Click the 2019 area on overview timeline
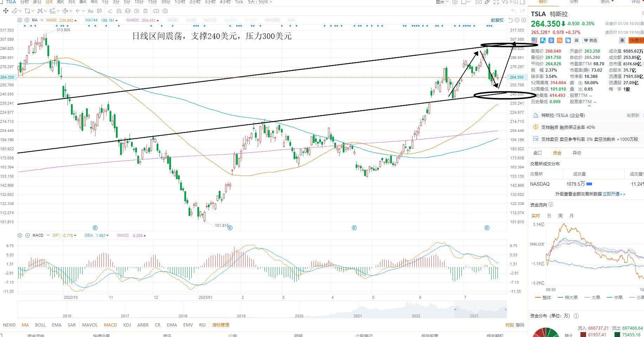Viewport: 644px width, 337px height. pos(241,316)
